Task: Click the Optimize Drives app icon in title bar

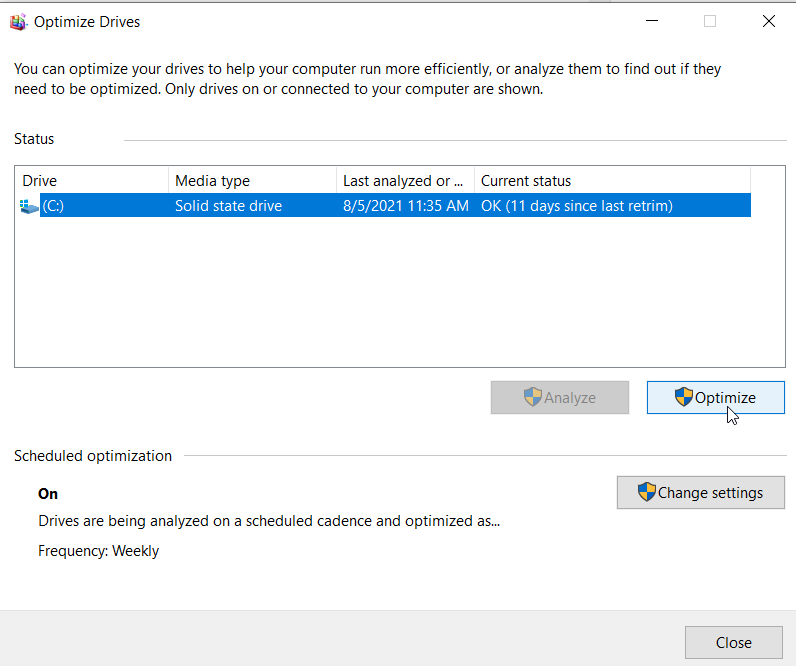Action: pyautogui.click(x=18, y=22)
